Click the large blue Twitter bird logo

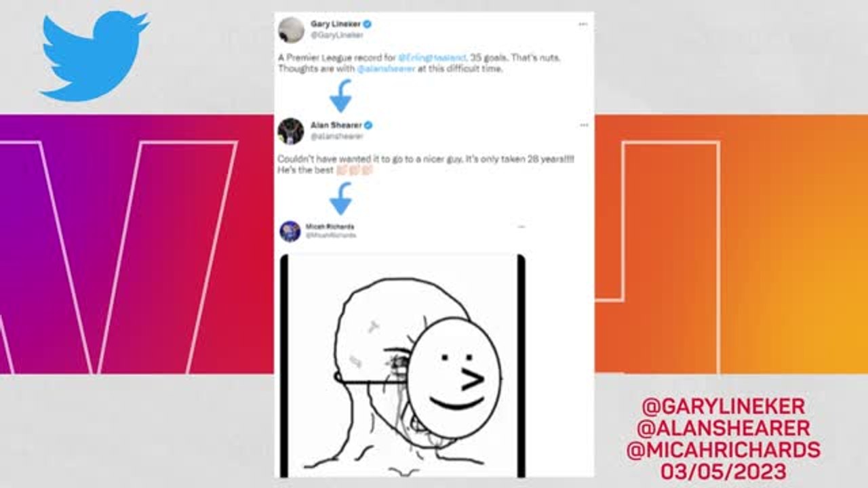[x=95, y=56]
